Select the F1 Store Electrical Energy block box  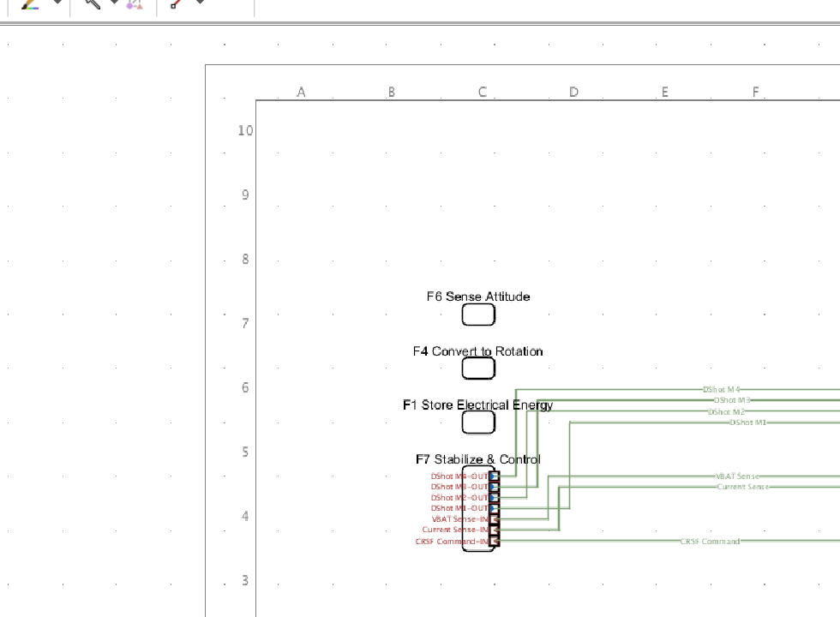(478, 422)
